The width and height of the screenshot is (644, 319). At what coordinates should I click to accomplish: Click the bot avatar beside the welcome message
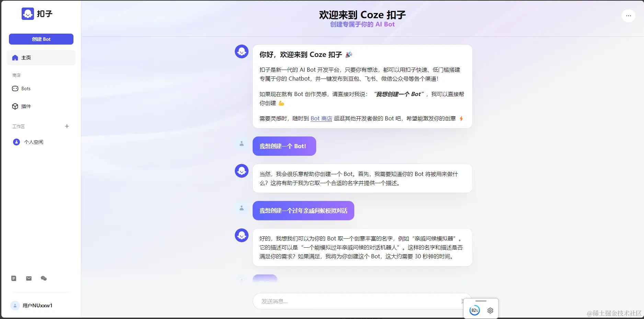click(242, 51)
